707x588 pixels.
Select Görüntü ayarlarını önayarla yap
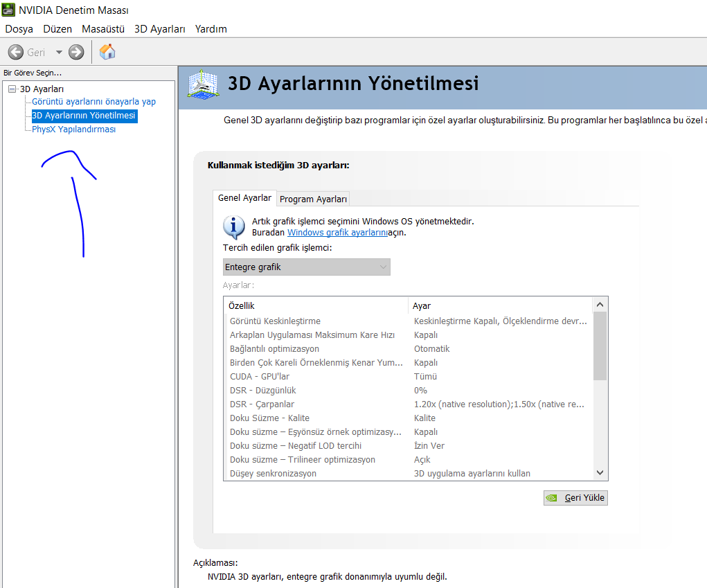click(93, 101)
